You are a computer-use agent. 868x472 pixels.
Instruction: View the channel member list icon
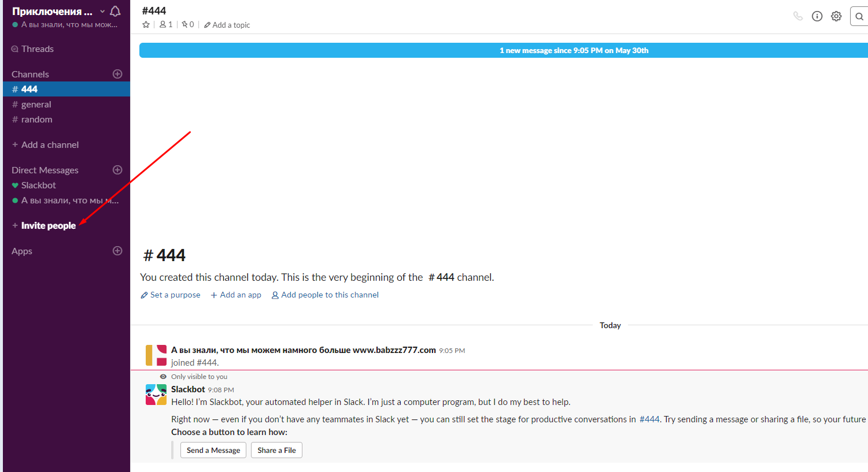coord(166,25)
